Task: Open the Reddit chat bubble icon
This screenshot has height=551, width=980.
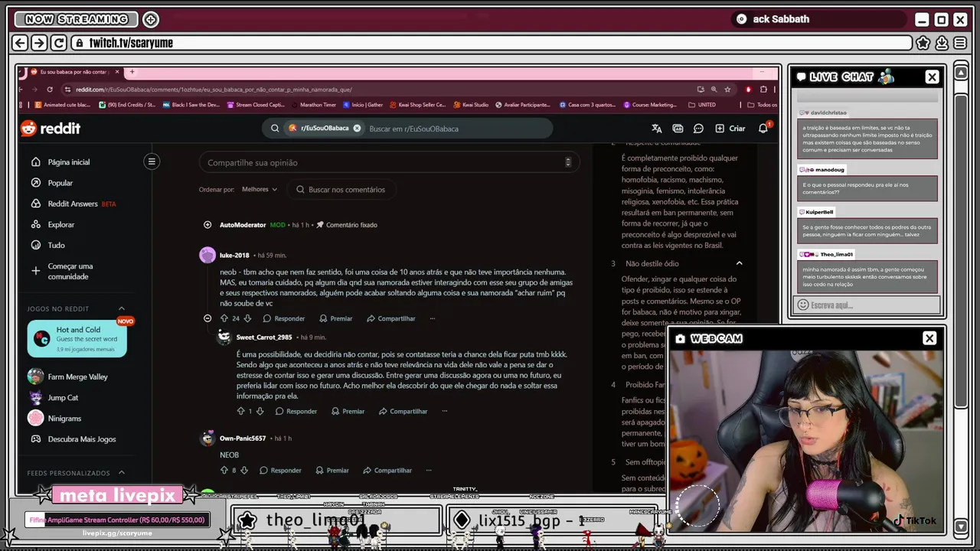Action: [698, 129]
